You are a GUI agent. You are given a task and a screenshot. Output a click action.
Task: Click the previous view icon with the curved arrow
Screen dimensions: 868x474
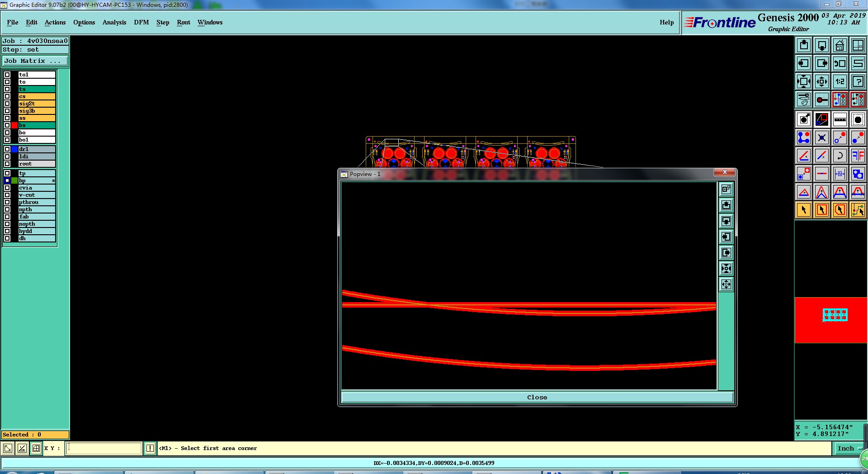tap(840, 63)
